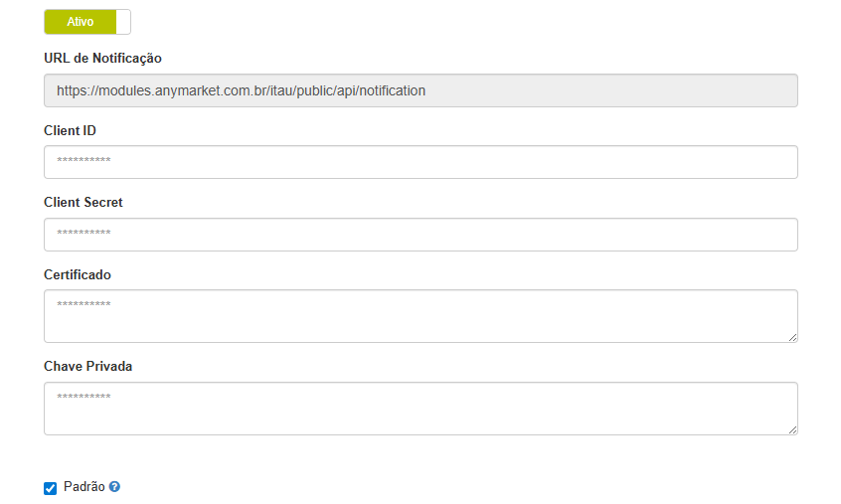Click inside the Certificado text area
The image size is (841, 504).
pos(420,316)
